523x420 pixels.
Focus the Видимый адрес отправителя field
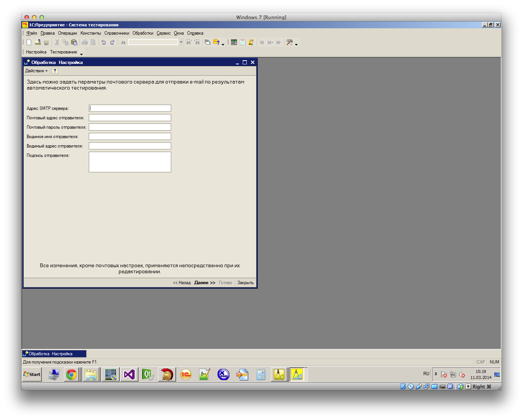tap(130, 146)
